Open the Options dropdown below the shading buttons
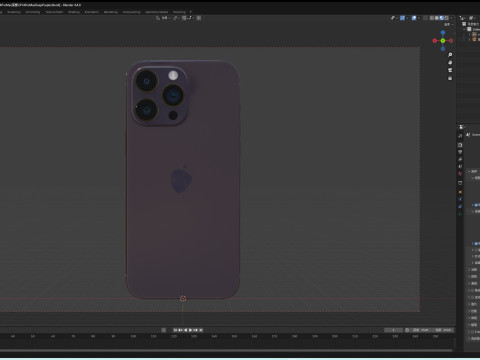The height and width of the screenshot is (360, 480). pos(448,24)
